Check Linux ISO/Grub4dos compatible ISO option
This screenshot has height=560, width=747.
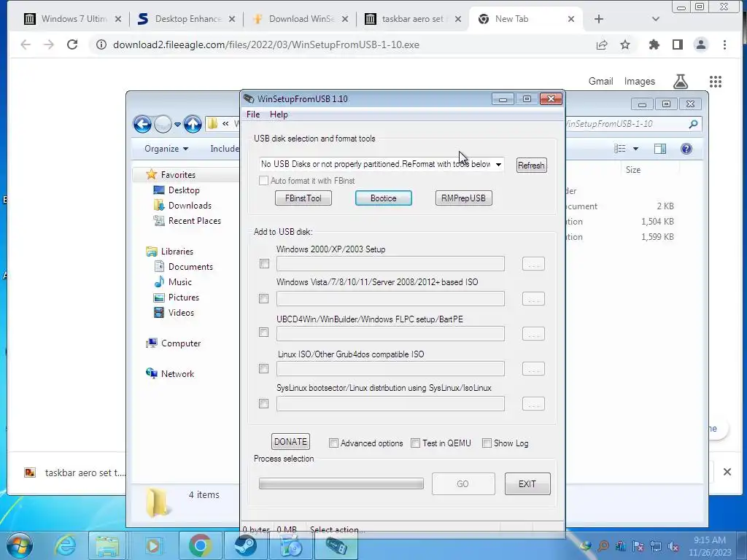tap(263, 368)
